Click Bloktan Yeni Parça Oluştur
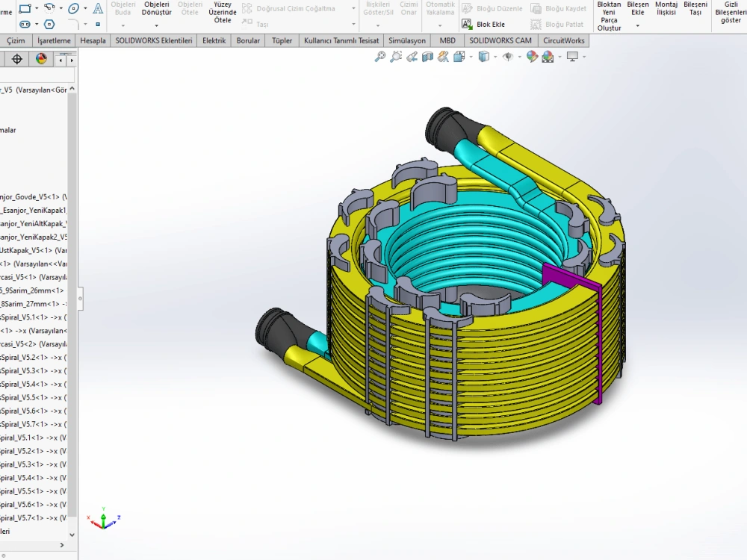 pyautogui.click(x=609, y=13)
